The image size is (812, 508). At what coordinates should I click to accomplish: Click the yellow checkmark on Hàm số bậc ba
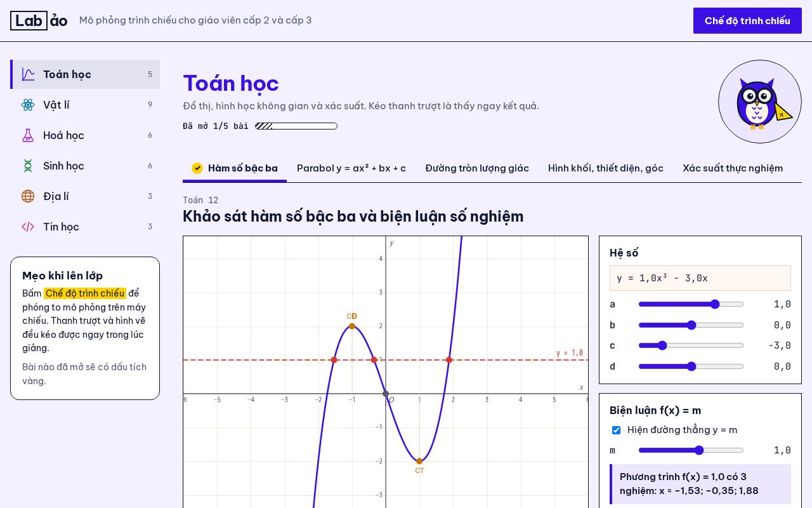pyautogui.click(x=197, y=168)
